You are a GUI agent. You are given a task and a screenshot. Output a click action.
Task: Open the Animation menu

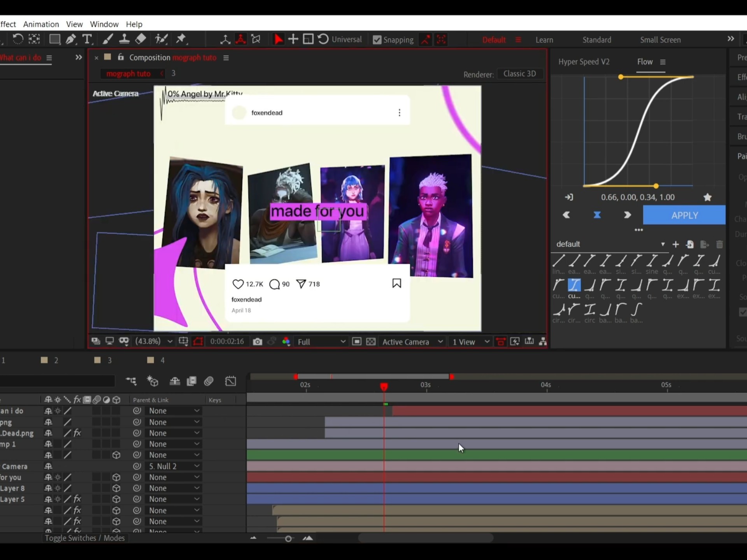[x=41, y=24]
